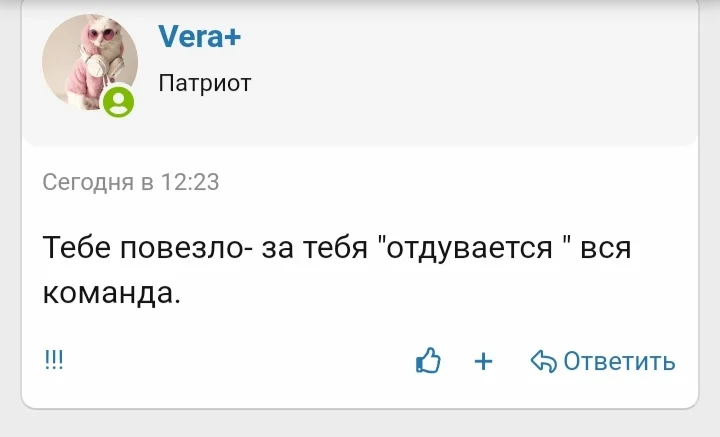Open the Vera+ user profile link

click(x=200, y=38)
